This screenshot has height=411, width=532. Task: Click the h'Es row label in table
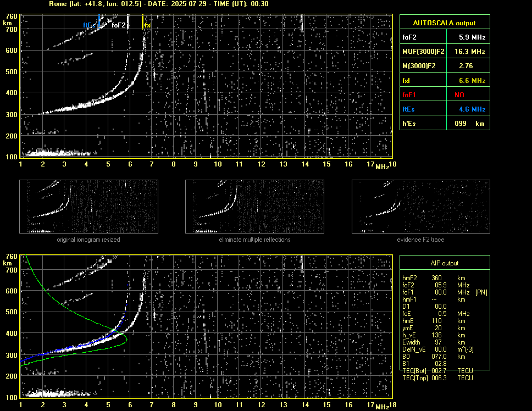click(409, 124)
